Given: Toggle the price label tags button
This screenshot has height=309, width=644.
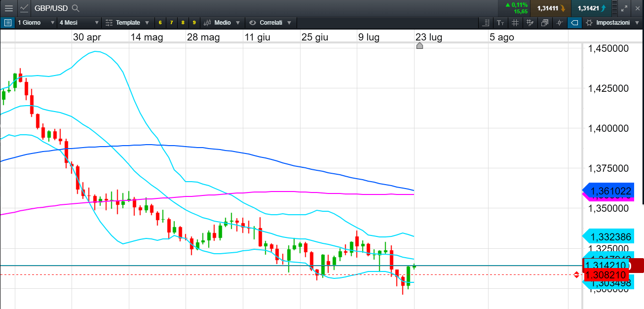Looking at the screenshot, I should [574, 23].
